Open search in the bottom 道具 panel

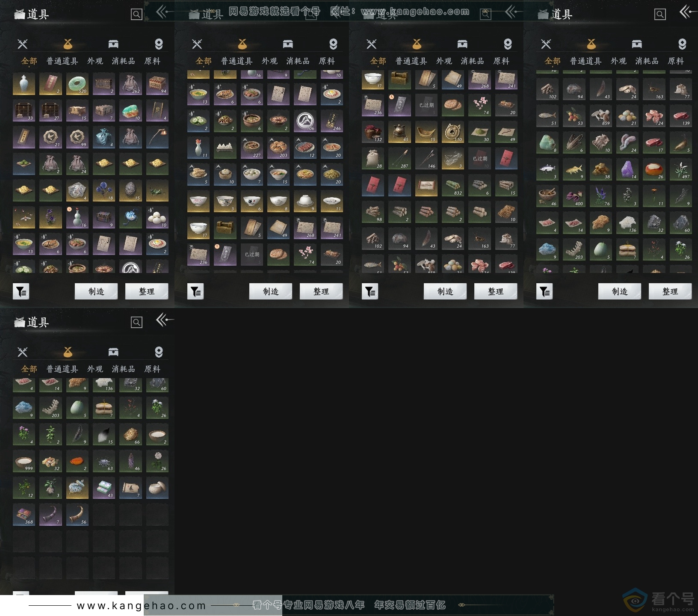[136, 323]
